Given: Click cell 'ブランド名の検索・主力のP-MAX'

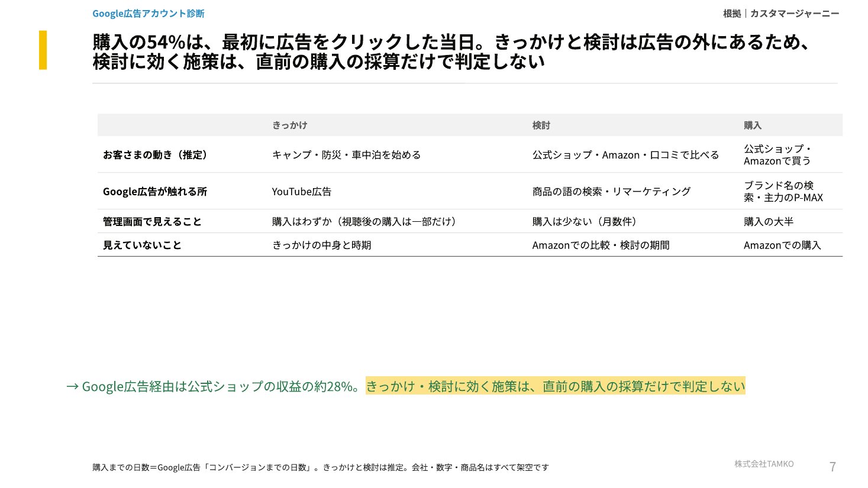Looking at the screenshot, I should coord(783,192).
